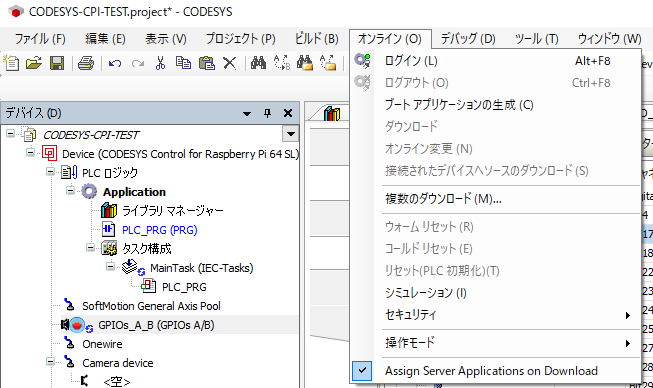Click the PLC_PRG (PRG) program icon
Image resolution: width=653 pixels, height=388 pixels.
pyautogui.click(x=108, y=229)
